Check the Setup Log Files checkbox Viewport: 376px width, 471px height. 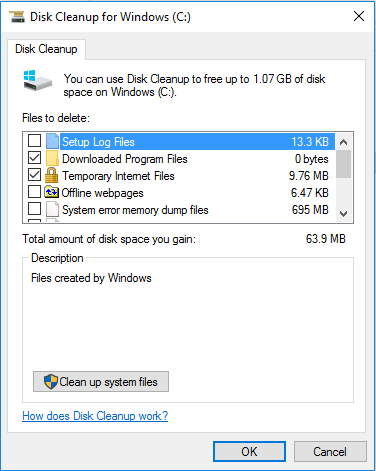pos(35,141)
